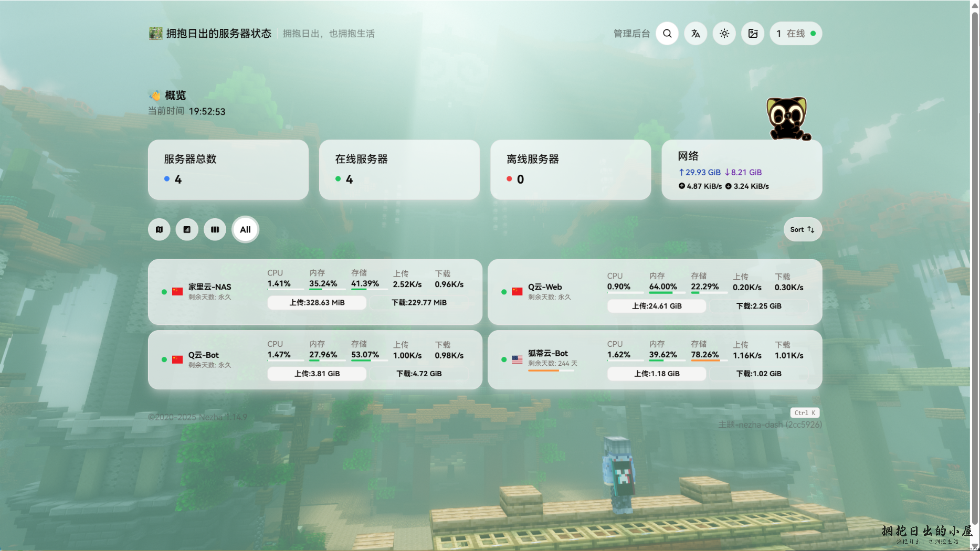Screen dimensions: 980x551
Task: Open the network chart view
Action: [x=187, y=229]
